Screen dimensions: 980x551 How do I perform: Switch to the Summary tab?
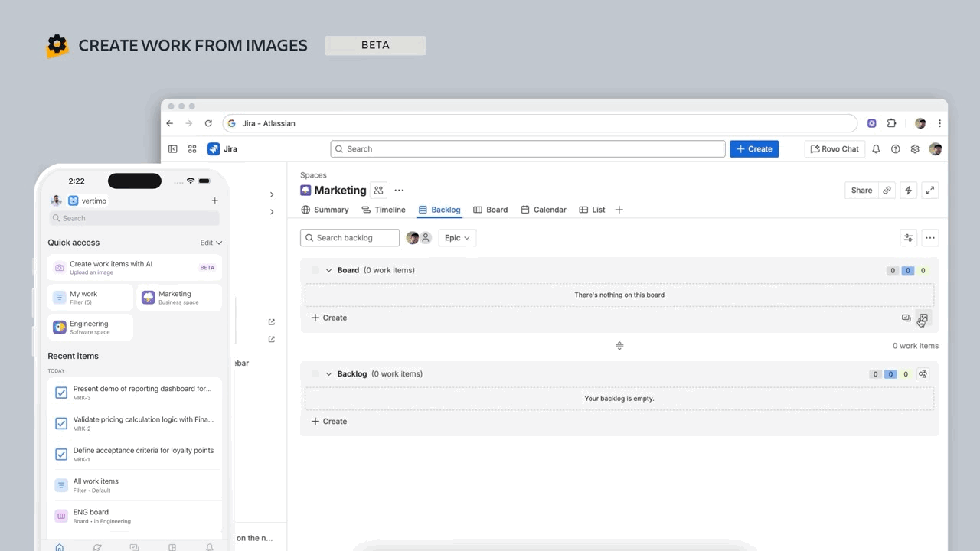point(325,210)
